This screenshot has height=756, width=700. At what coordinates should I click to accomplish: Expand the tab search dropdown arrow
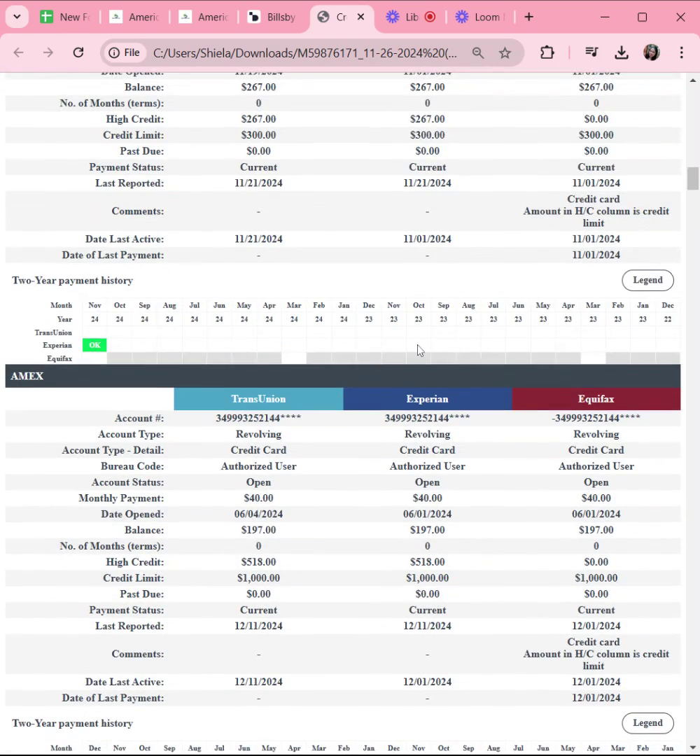click(17, 17)
